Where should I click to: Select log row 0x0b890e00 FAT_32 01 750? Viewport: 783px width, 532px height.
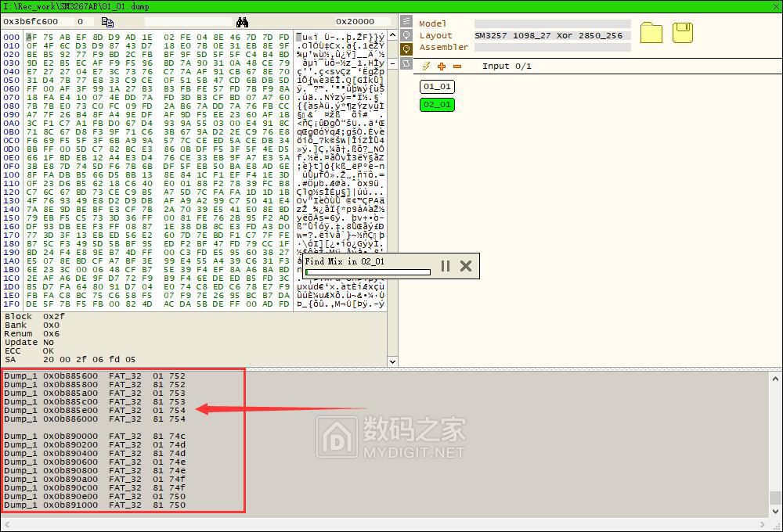(x=95, y=497)
